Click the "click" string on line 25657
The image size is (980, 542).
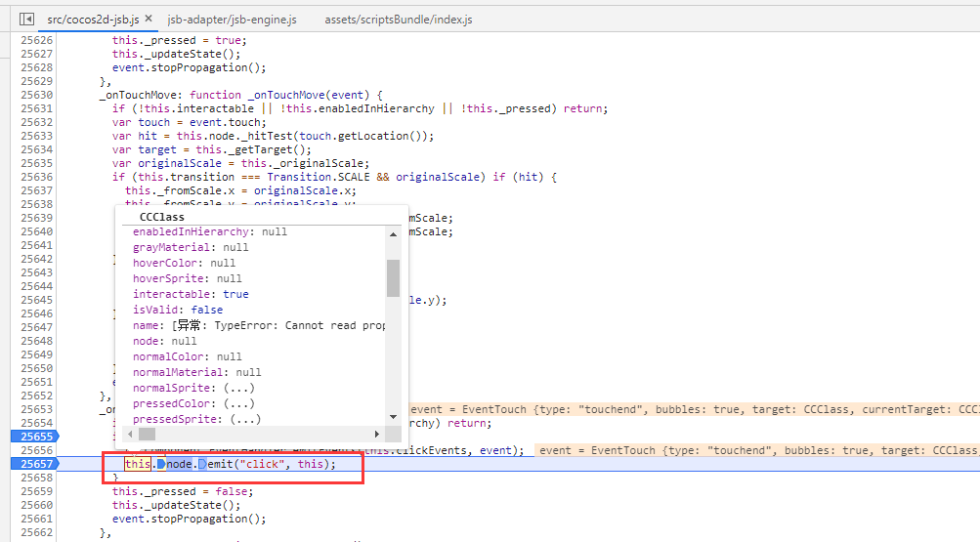point(262,464)
